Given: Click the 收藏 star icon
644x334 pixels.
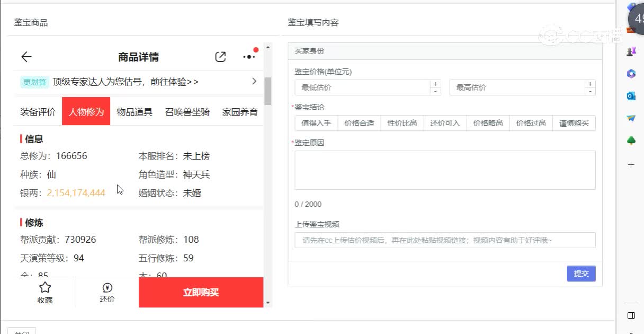Looking at the screenshot, I should coord(45,288).
